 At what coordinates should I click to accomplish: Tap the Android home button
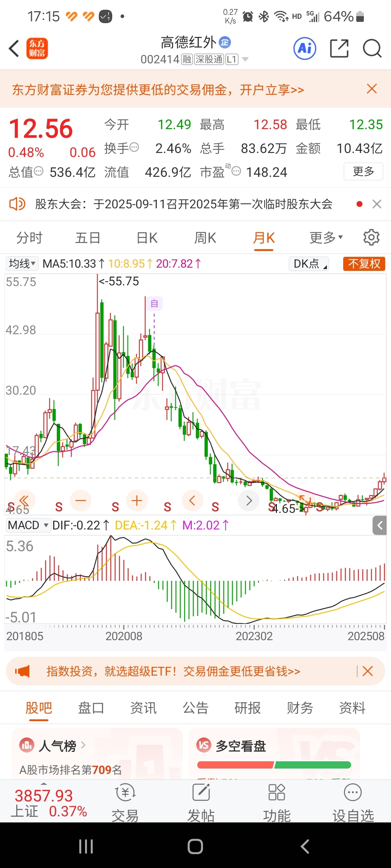coord(195,846)
